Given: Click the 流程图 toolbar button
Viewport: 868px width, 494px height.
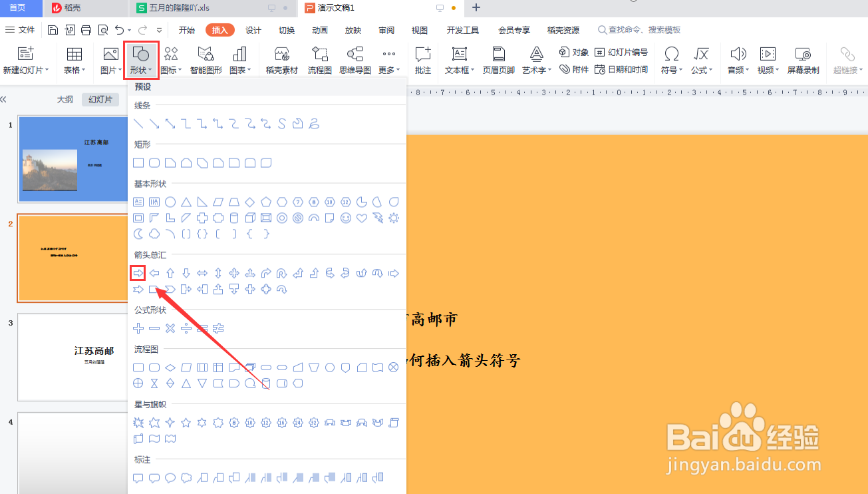Looking at the screenshot, I should coord(320,61).
